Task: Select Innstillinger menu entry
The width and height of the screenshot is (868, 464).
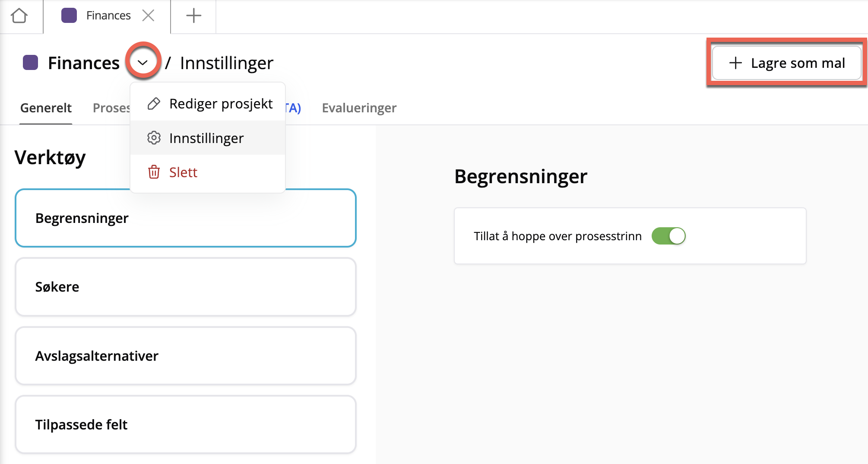Action: 206,138
